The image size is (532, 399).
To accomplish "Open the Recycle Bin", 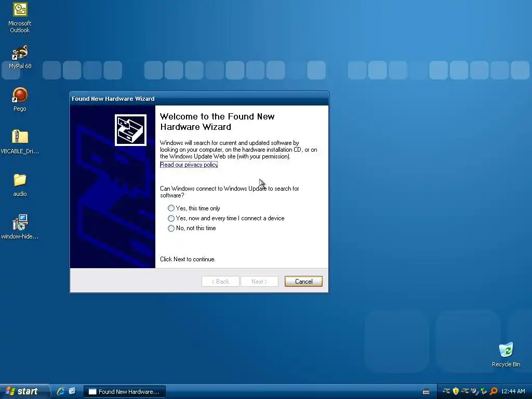I will pyautogui.click(x=506, y=354).
